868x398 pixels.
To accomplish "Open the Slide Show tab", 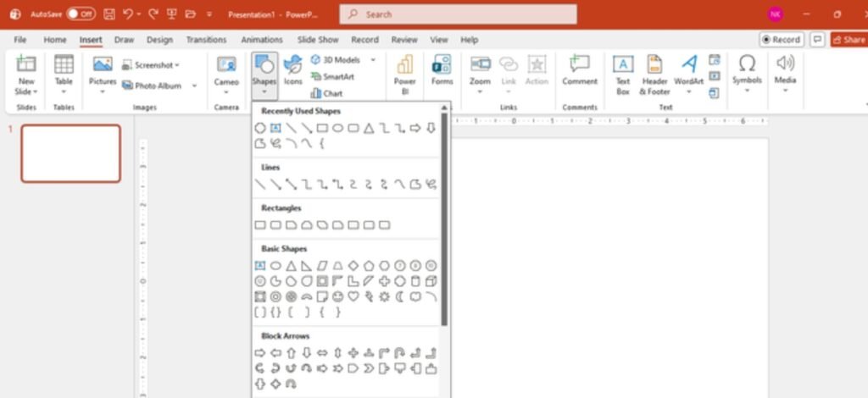I will tap(318, 40).
